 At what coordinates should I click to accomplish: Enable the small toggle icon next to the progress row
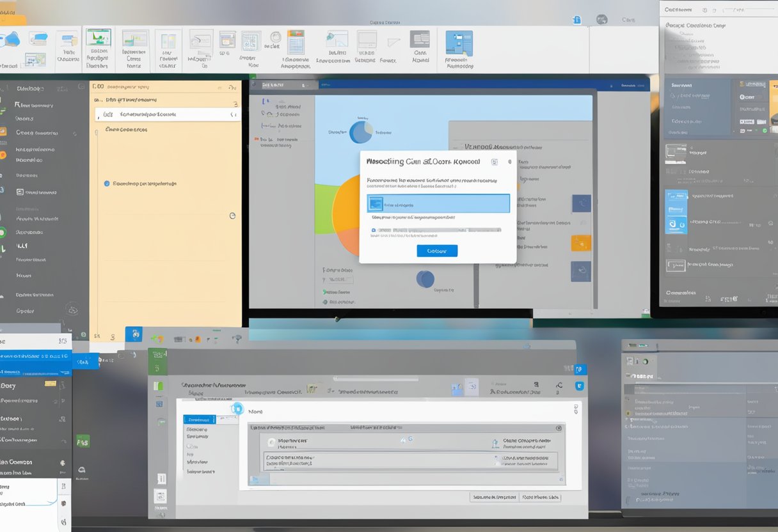click(374, 229)
